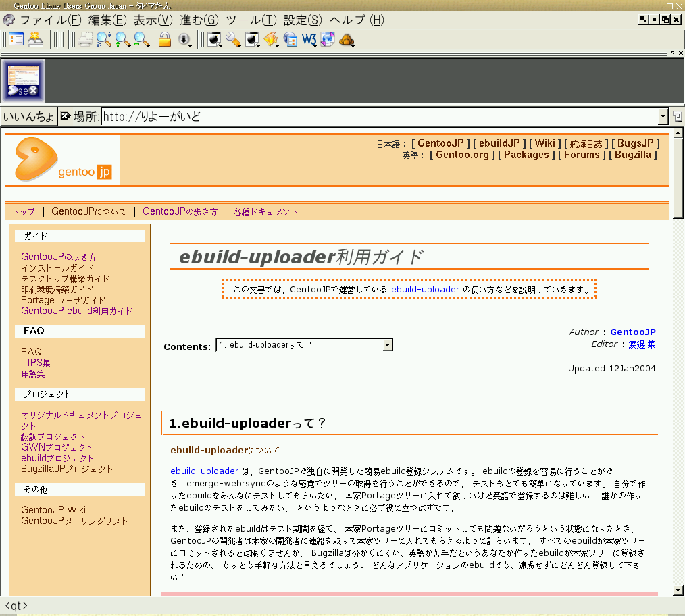Image resolution: width=685 pixels, height=616 pixels.
Task: Click the wrench tools icon
Action: [x=233, y=40]
